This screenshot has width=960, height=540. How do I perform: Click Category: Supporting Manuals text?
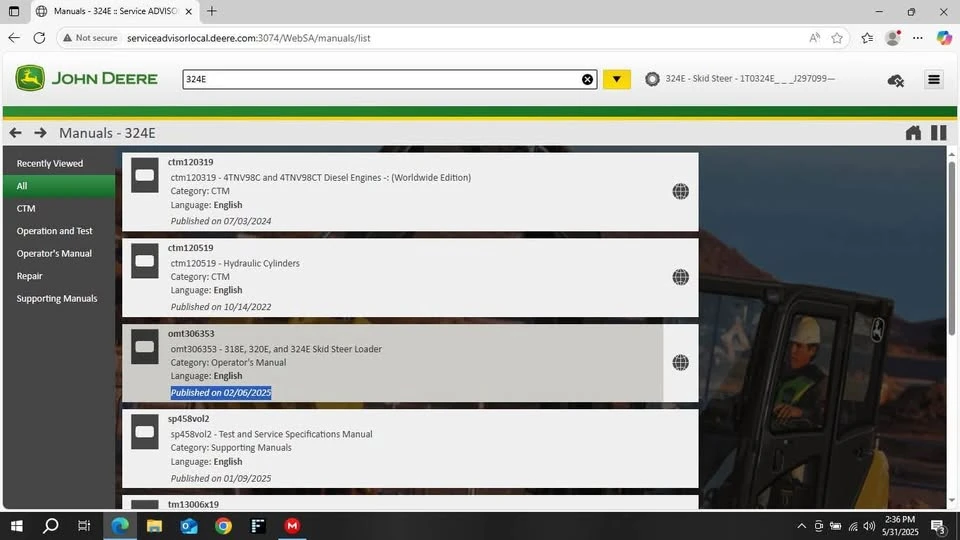tap(231, 448)
